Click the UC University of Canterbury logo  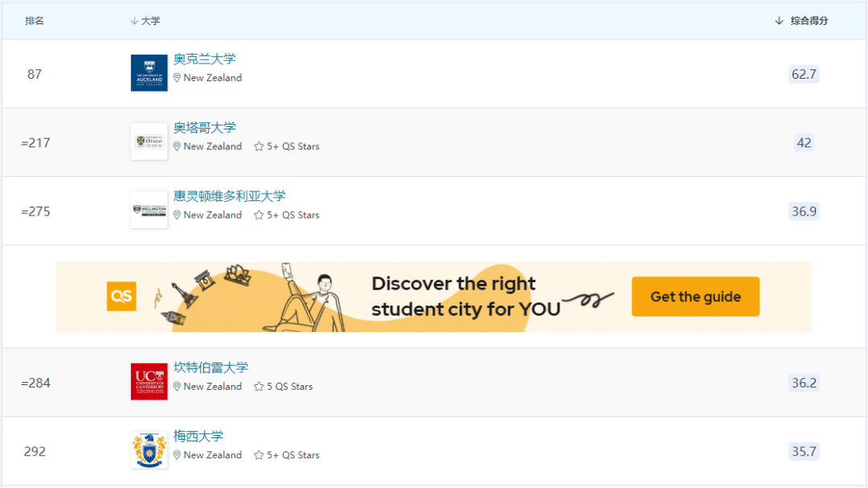point(149,382)
